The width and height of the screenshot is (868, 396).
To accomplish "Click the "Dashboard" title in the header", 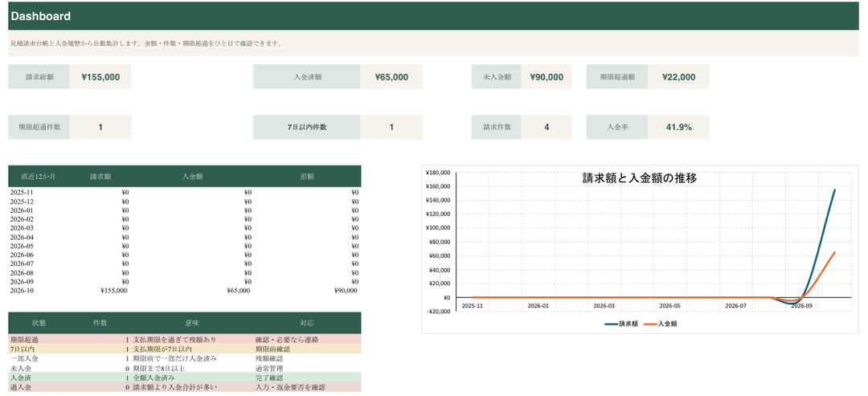I will (x=41, y=17).
